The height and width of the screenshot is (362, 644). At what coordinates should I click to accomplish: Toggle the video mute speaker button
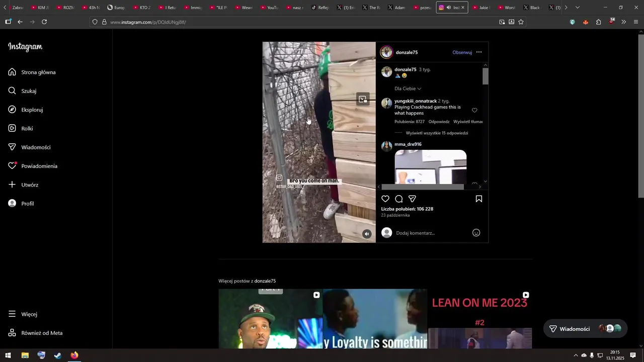(367, 234)
